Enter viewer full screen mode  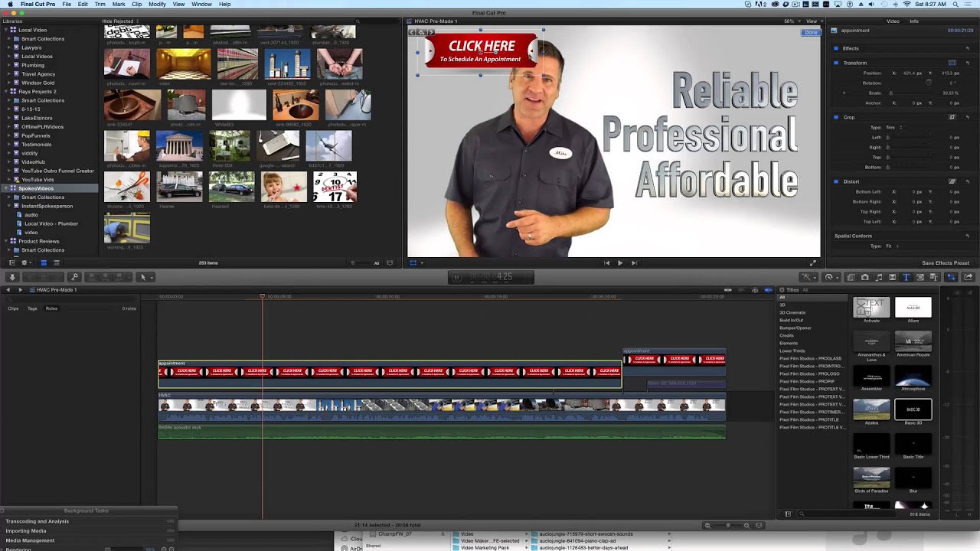813,262
